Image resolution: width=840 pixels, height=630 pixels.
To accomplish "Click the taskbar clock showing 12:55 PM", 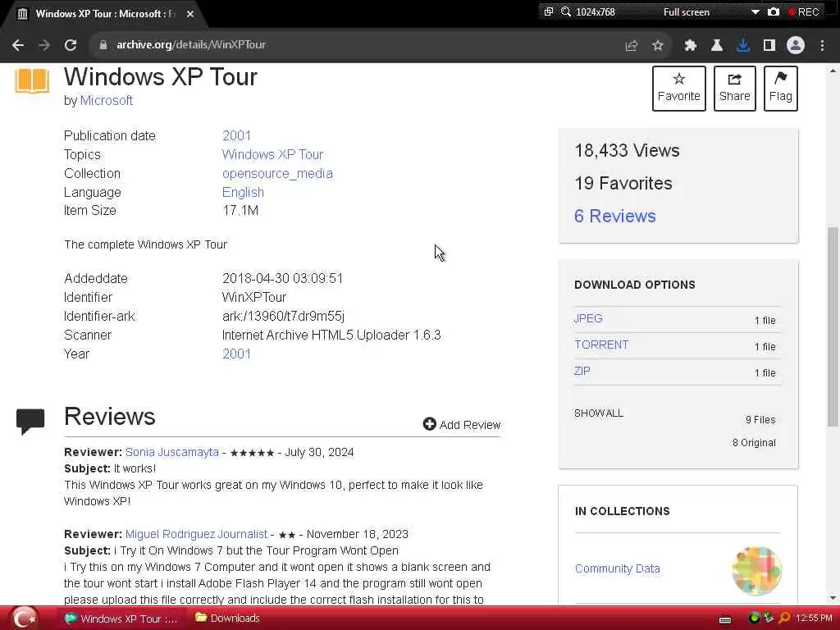I will 814,619.
